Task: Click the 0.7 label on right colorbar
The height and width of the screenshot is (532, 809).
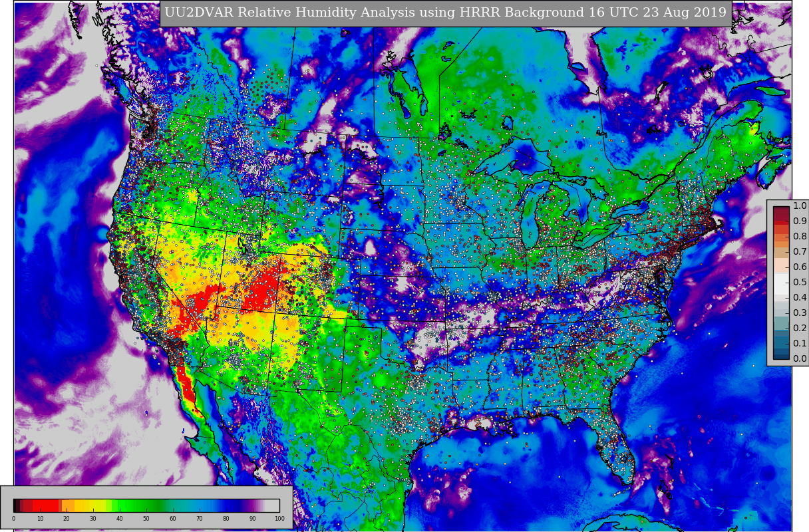Action: pos(800,251)
